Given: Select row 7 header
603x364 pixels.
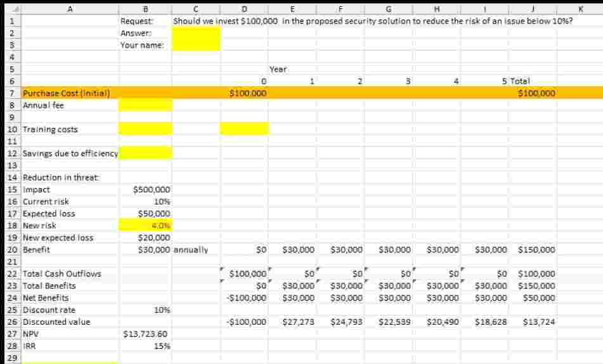Looking at the screenshot, I should 12,93.
